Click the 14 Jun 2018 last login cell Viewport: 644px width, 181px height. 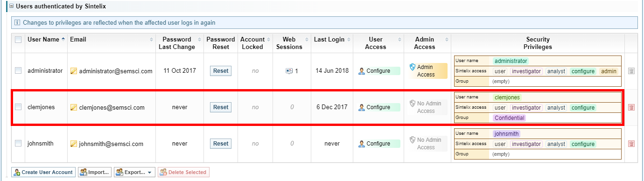(x=332, y=71)
